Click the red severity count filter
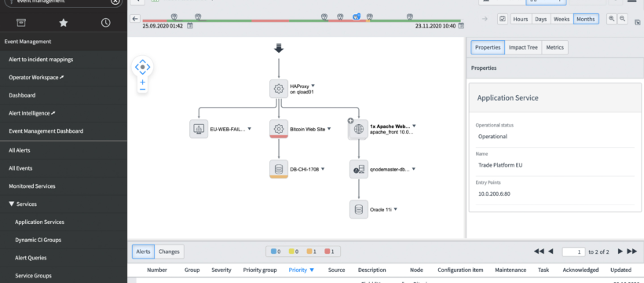The width and height of the screenshot is (644, 283). tap(329, 252)
